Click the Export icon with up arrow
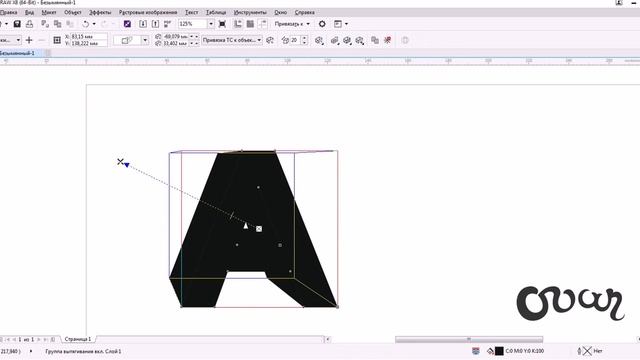 155,24
